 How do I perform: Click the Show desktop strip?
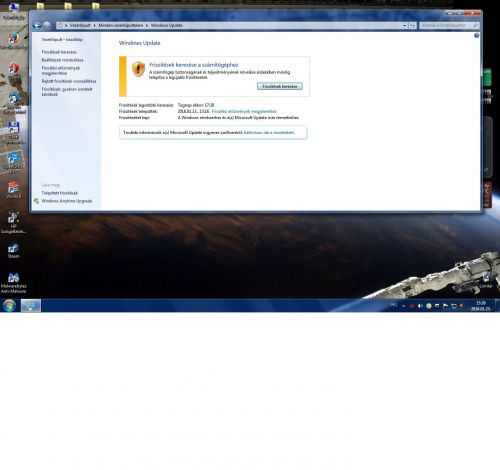click(497, 305)
